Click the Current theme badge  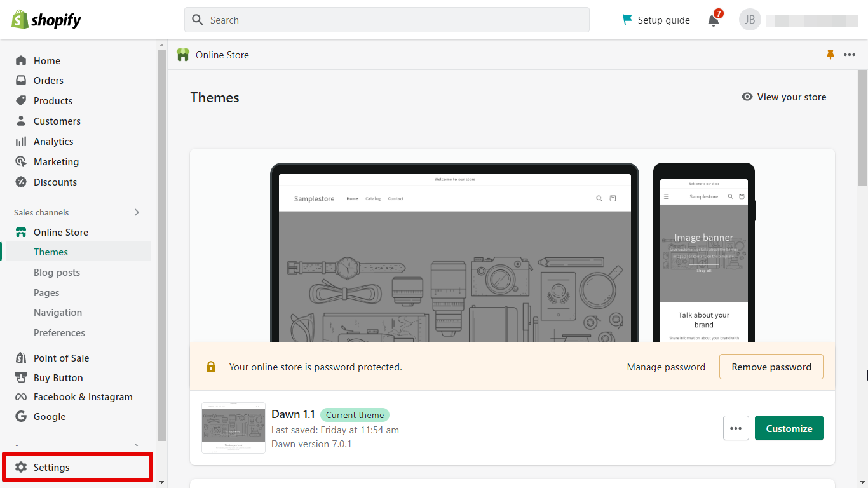(x=355, y=415)
